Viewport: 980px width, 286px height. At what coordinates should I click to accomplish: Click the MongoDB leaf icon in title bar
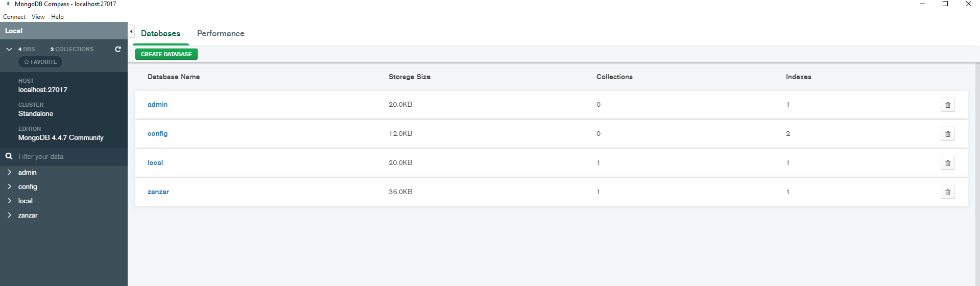coord(8,4)
